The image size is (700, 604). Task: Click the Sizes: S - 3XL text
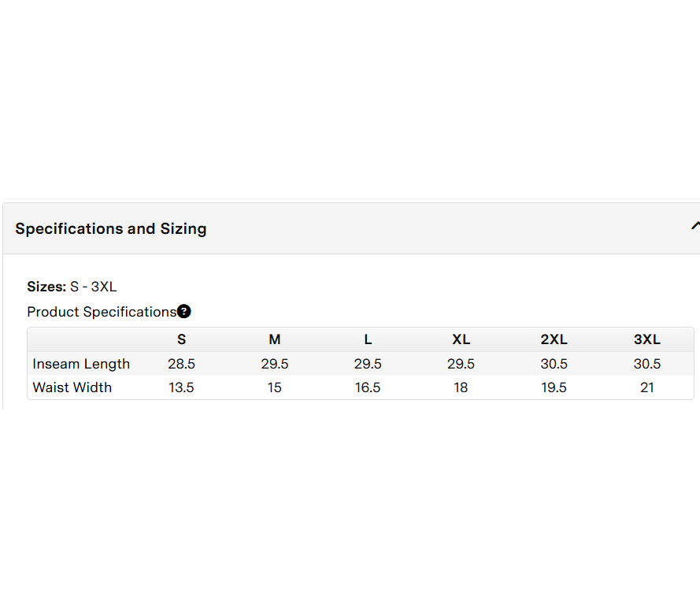point(72,287)
